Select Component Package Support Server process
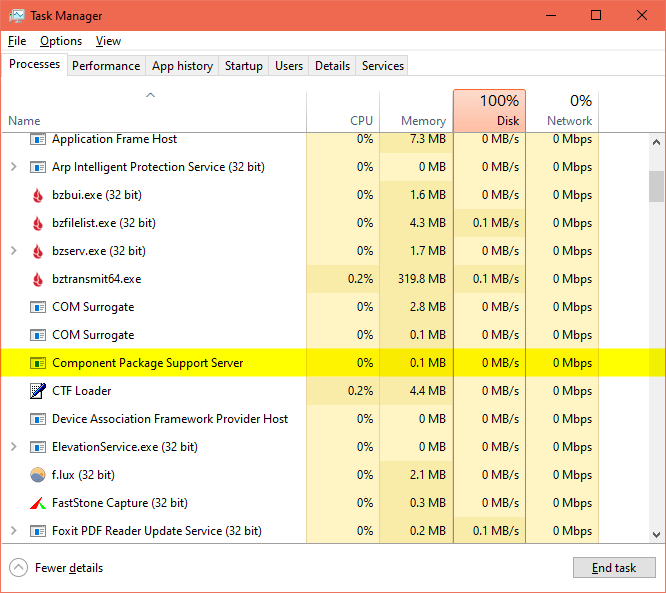The image size is (666, 593). 147,363
